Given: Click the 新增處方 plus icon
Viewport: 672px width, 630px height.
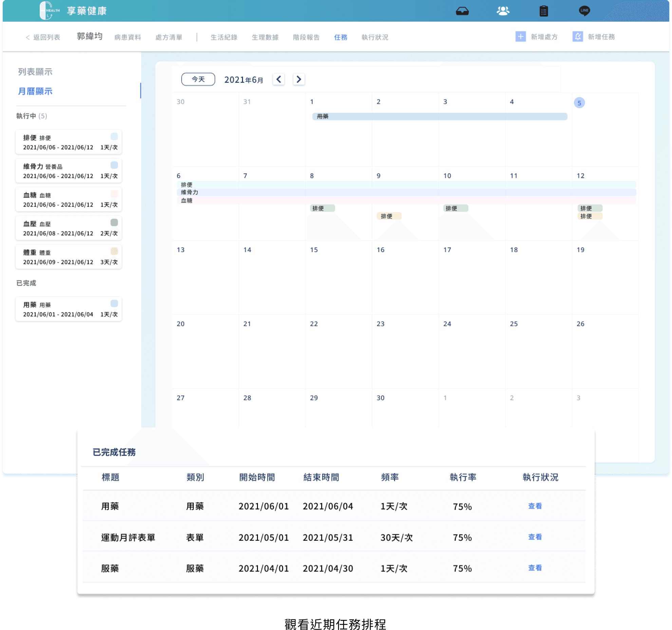Looking at the screenshot, I should point(520,37).
